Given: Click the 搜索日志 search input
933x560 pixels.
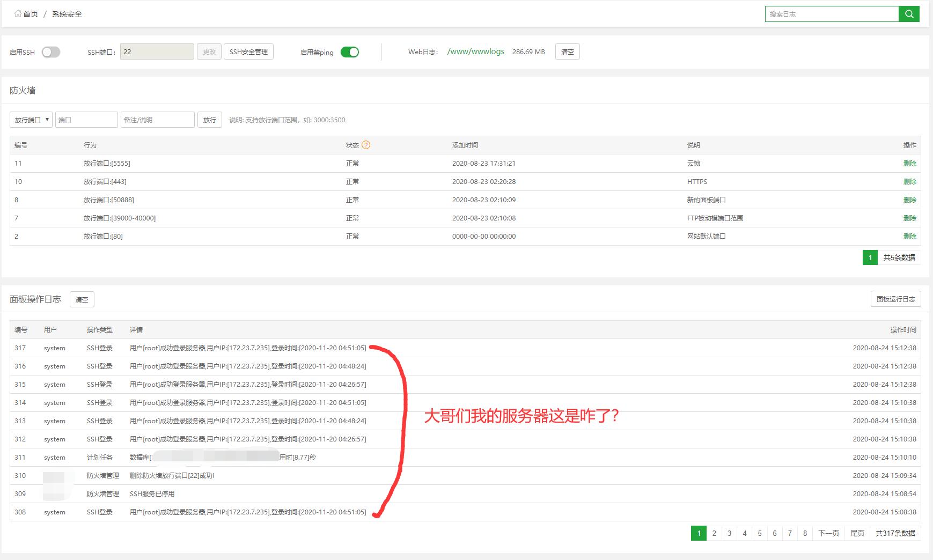Looking at the screenshot, I should pos(832,14).
